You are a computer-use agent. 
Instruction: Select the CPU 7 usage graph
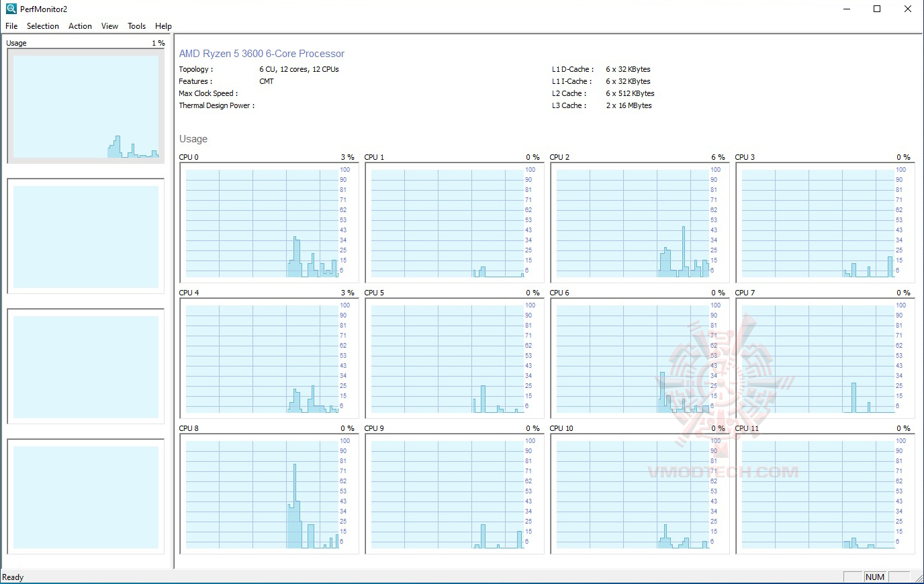click(825, 358)
